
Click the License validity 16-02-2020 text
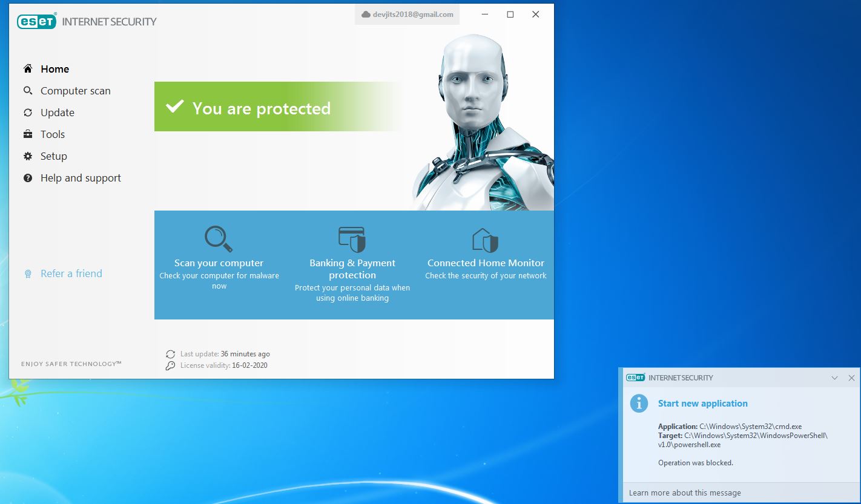click(224, 365)
